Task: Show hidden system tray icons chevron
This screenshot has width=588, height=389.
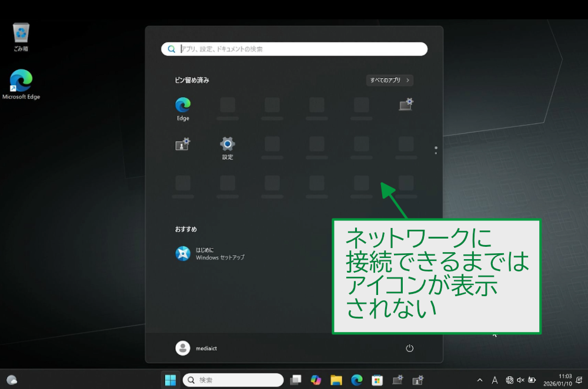Action: [480, 380]
